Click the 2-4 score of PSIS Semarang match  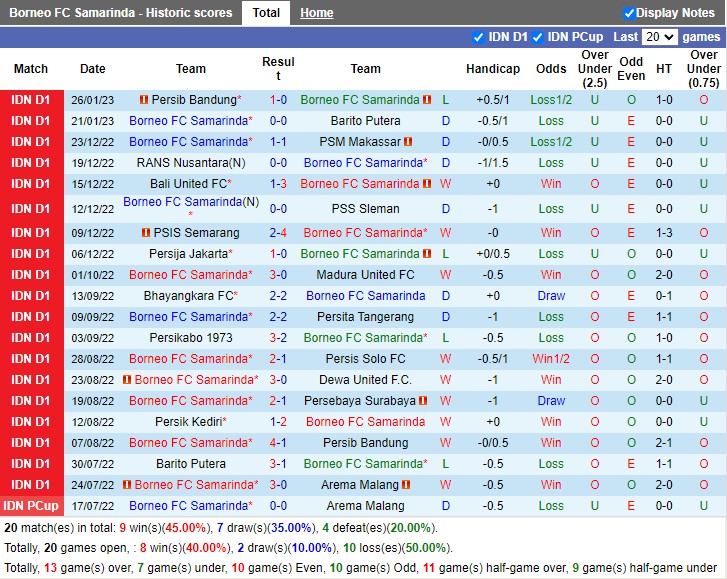pos(278,233)
